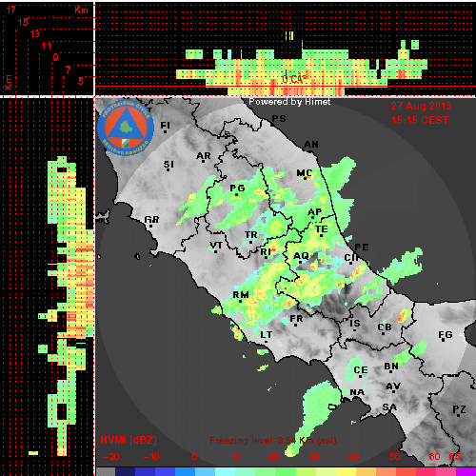Click the -10 value on dBZ scale
The height and width of the screenshot is (476, 476).
[x=151, y=457]
